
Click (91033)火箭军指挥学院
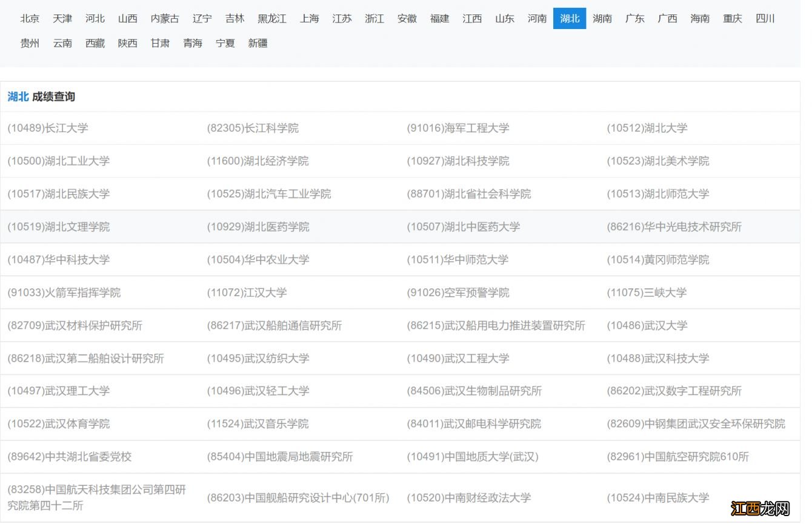point(64,293)
